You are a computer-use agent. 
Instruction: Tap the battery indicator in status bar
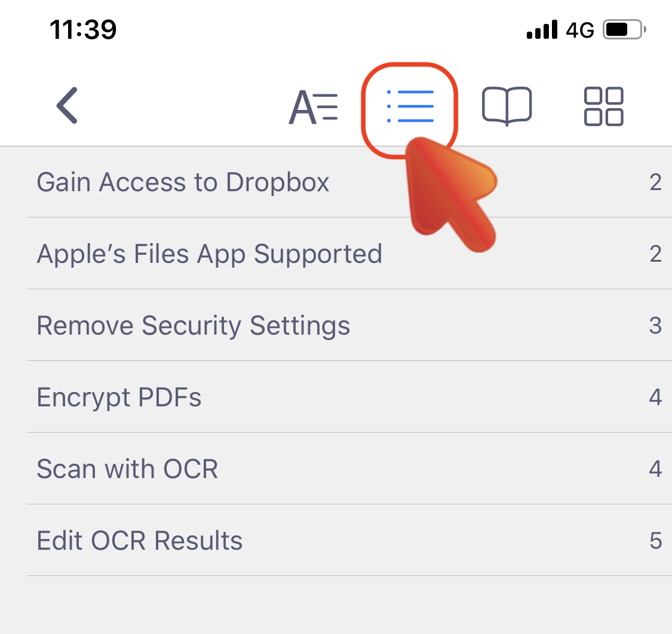624,29
